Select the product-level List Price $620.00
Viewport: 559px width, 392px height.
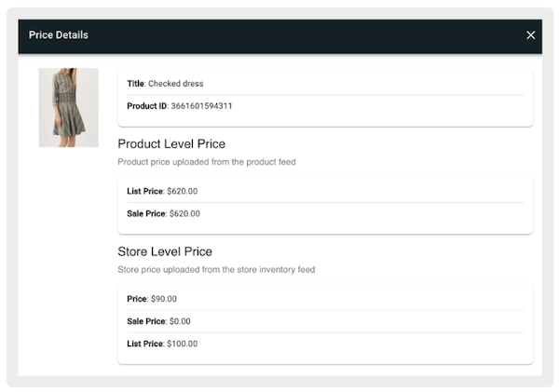(162, 191)
